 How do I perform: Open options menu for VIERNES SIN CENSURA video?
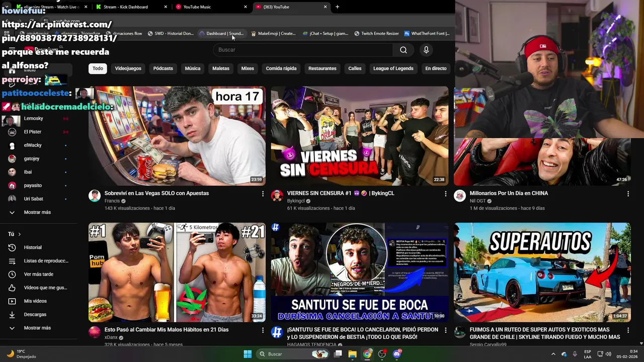(445, 194)
